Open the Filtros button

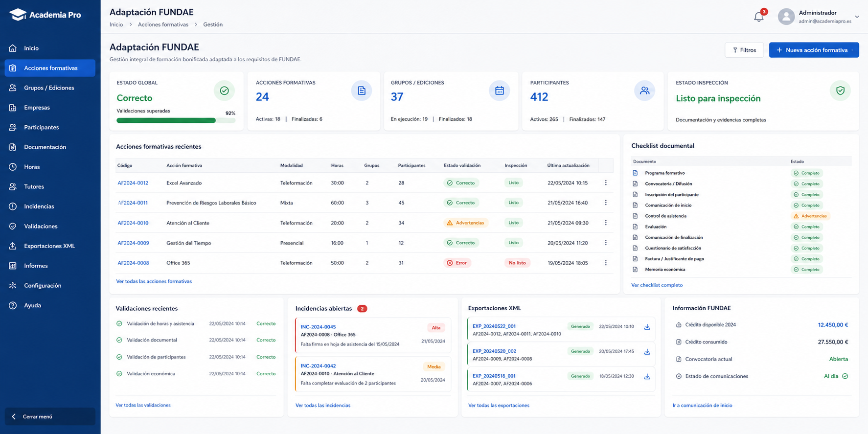click(x=744, y=50)
